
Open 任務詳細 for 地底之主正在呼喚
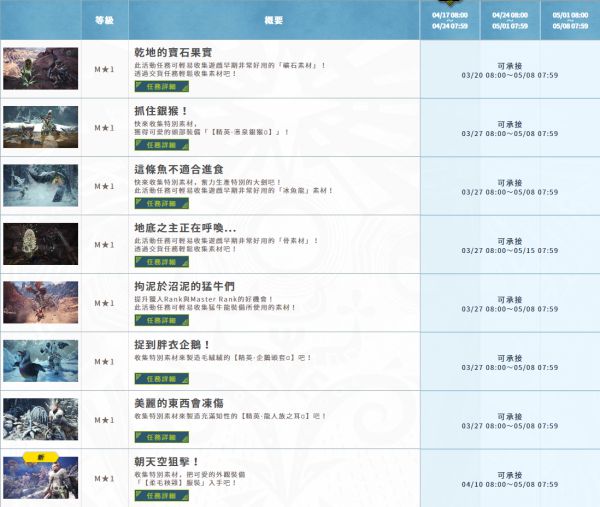161,262
